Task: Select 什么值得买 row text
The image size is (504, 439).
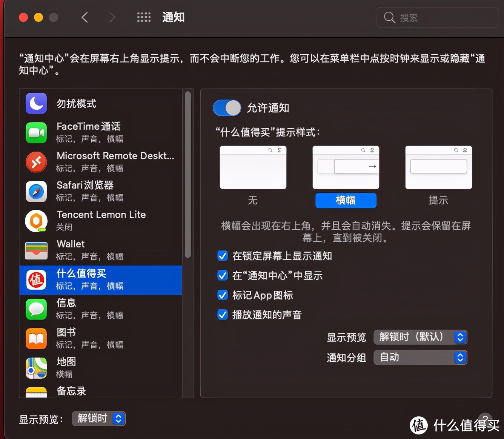Action: click(81, 273)
